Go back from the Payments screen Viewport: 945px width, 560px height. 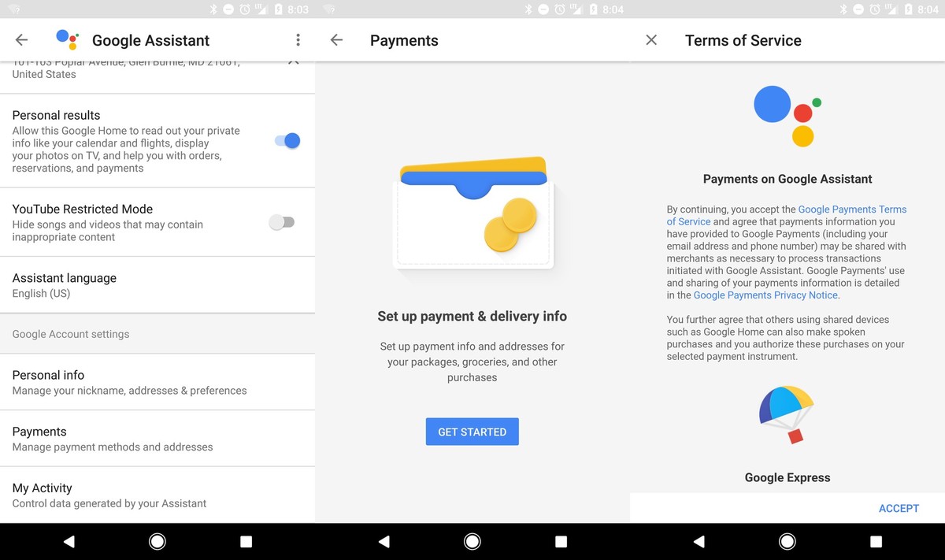[336, 40]
